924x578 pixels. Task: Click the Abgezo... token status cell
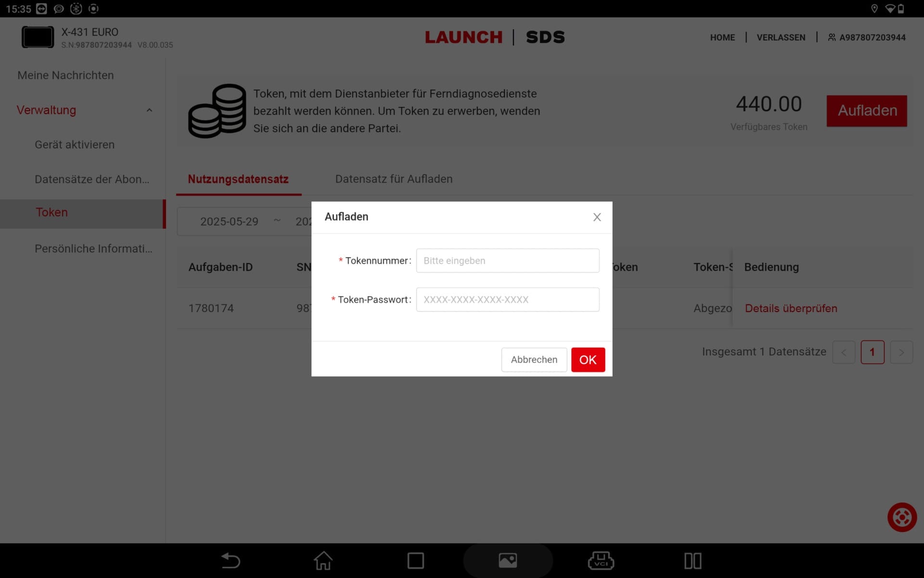[712, 308]
